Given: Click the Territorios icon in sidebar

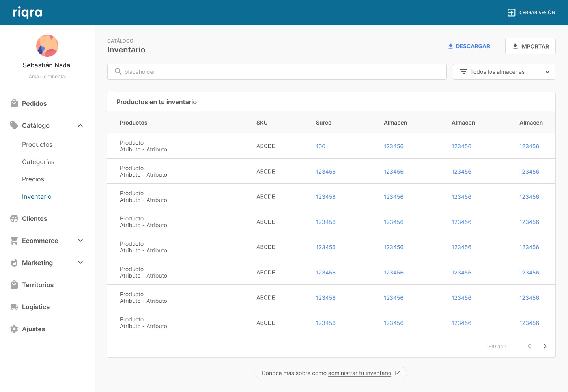Looking at the screenshot, I should point(14,285).
